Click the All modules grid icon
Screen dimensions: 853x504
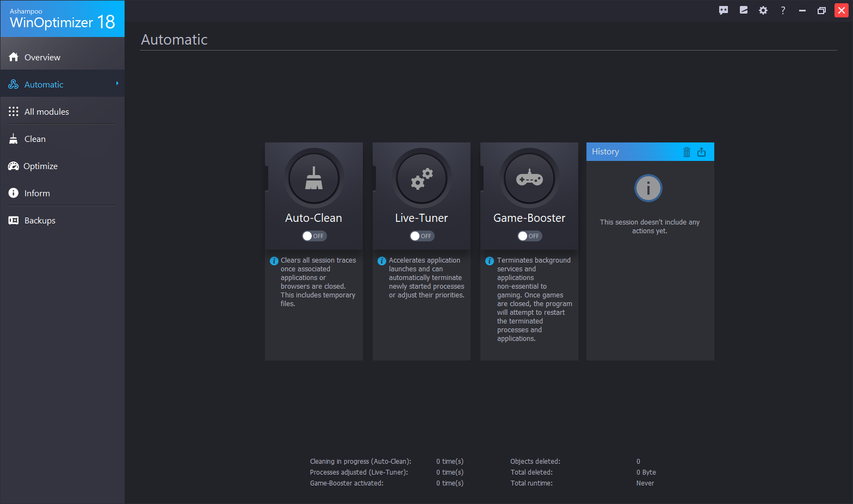14,111
